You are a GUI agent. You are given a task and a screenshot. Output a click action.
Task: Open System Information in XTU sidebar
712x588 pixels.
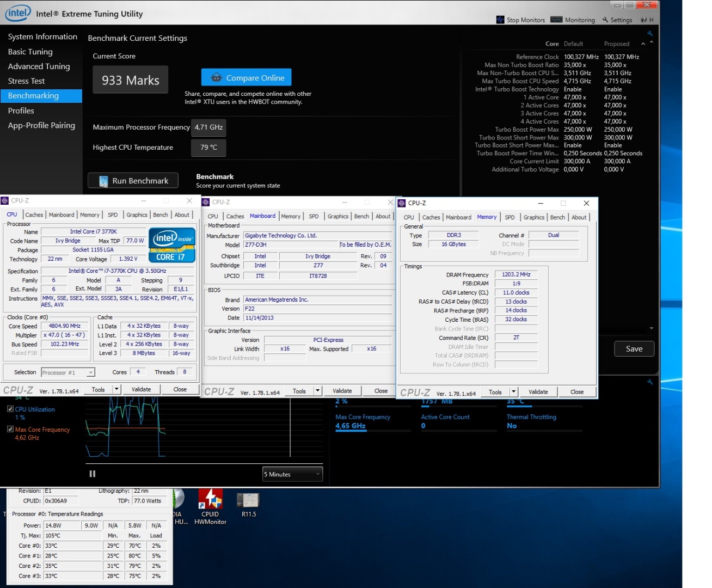pos(42,36)
